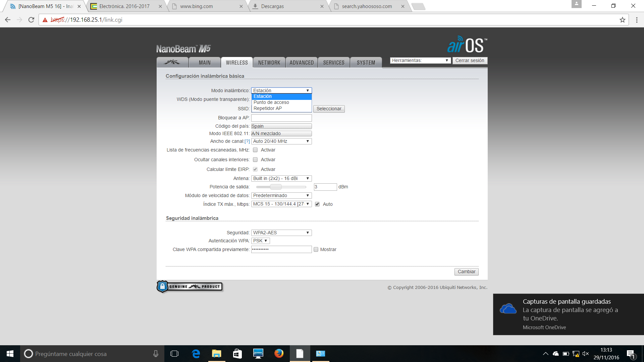Open the Lenovo monitor app in taskbar

pyautogui.click(x=258, y=354)
